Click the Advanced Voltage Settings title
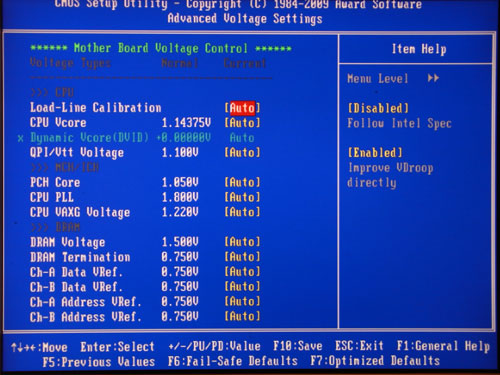Viewport: 500px width, 375px height. 245,19
